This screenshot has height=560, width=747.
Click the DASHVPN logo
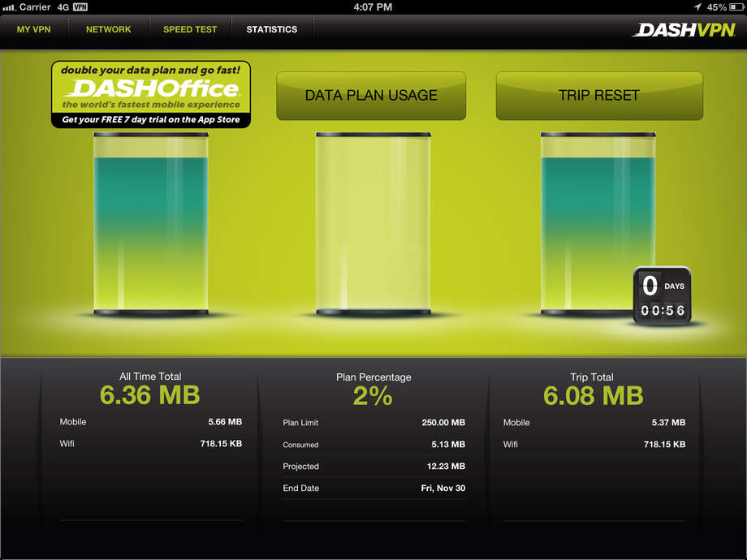pyautogui.click(x=684, y=30)
